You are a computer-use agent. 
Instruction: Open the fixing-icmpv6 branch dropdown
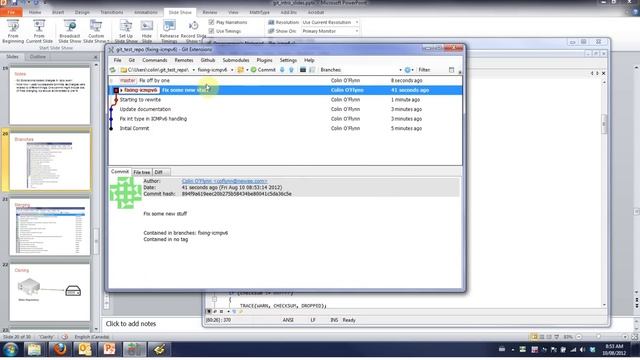[x=232, y=70]
